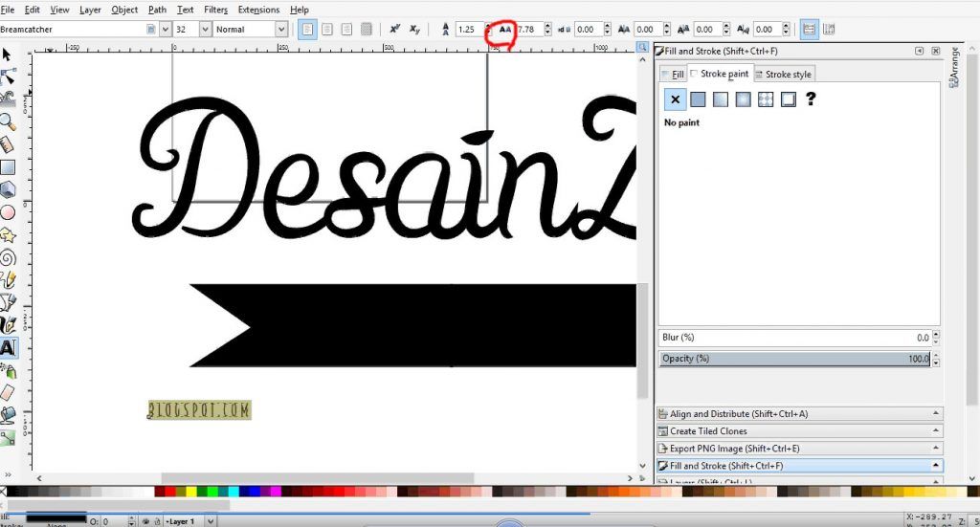Click the superscript toggle icon
This screenshot has height=527, width=980.
click(394, 30)
